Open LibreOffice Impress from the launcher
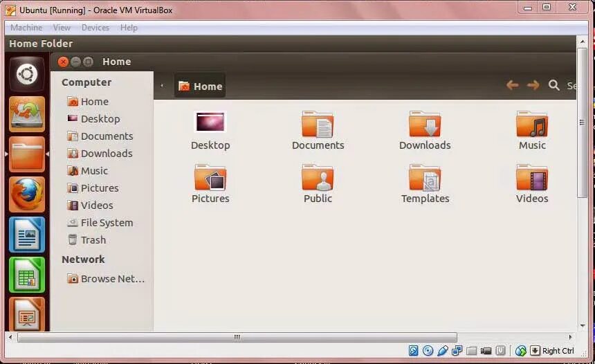This screenshot has height=364, width=595. [26, 314]
